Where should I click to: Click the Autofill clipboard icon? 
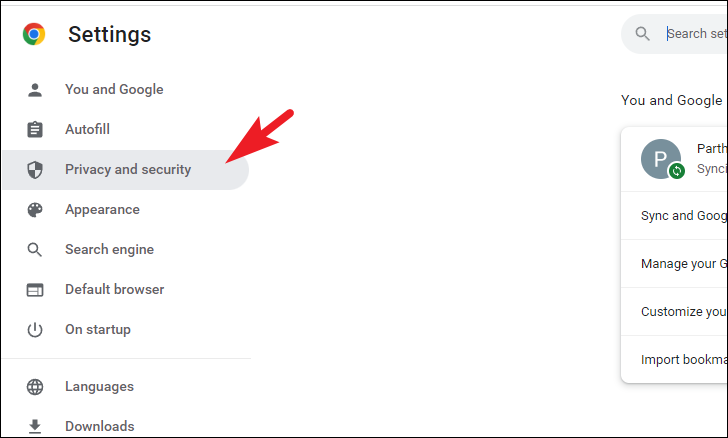coord(35,130)
